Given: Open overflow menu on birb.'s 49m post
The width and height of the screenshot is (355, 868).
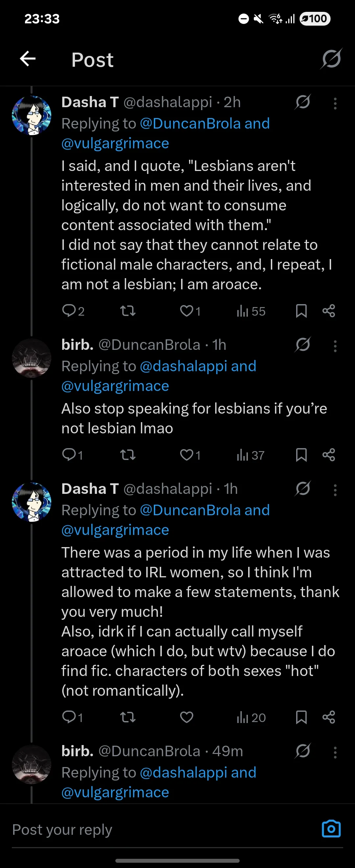Looking at the screenshot, I should tap(335, 752).
